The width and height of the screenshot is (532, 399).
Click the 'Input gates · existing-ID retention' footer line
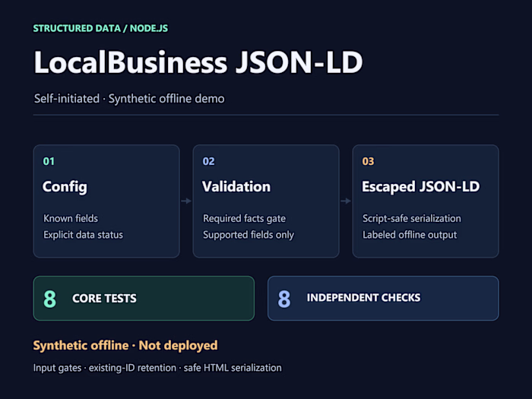157,368
